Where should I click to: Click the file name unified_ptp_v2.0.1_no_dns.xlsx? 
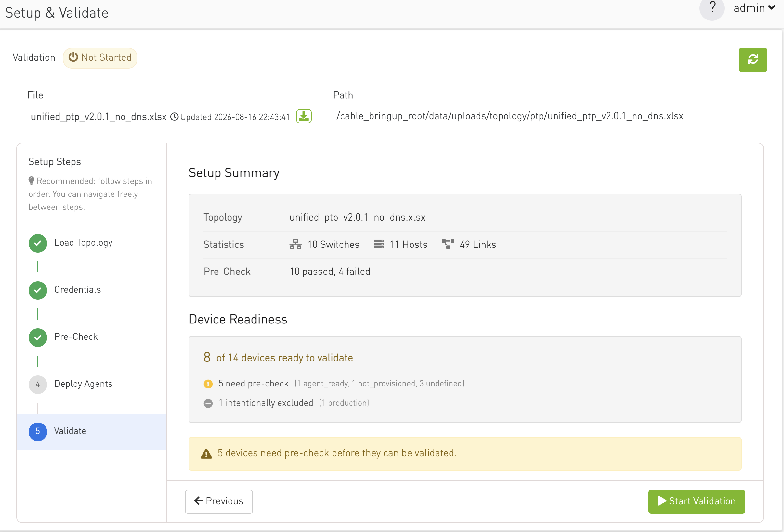coord(98,117)
